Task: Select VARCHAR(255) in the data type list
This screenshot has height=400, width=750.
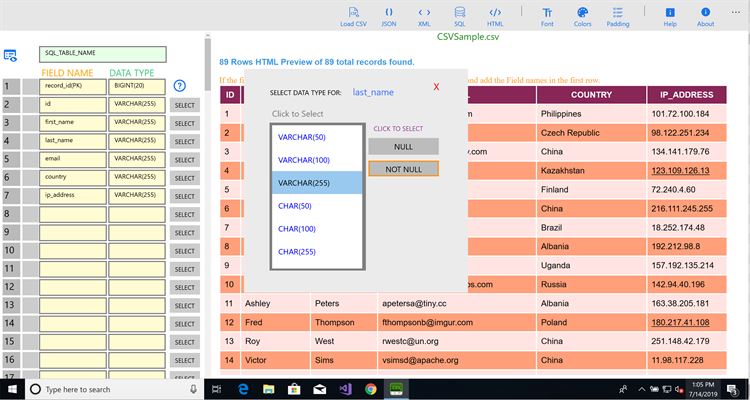Action: click(317, 183)
